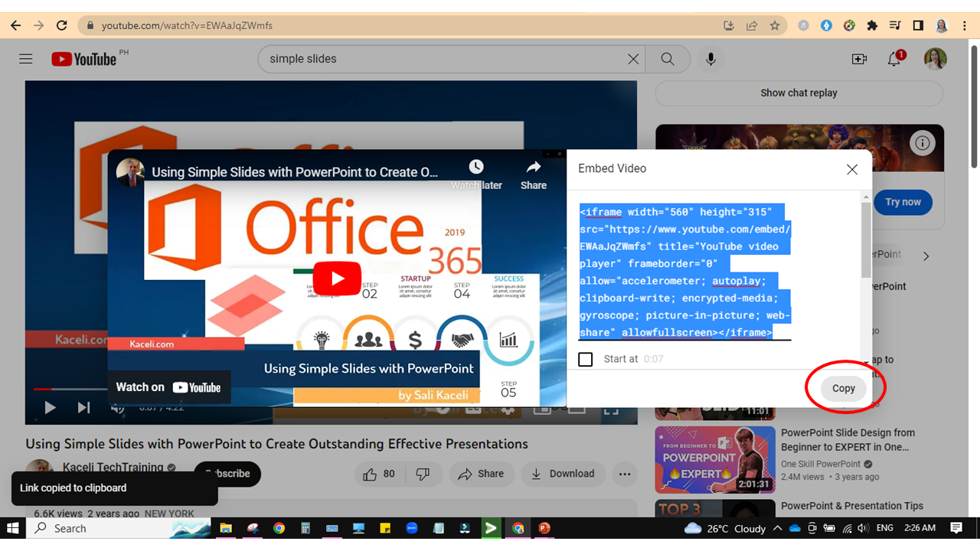Click the Try now ad button

click(903, 202)
